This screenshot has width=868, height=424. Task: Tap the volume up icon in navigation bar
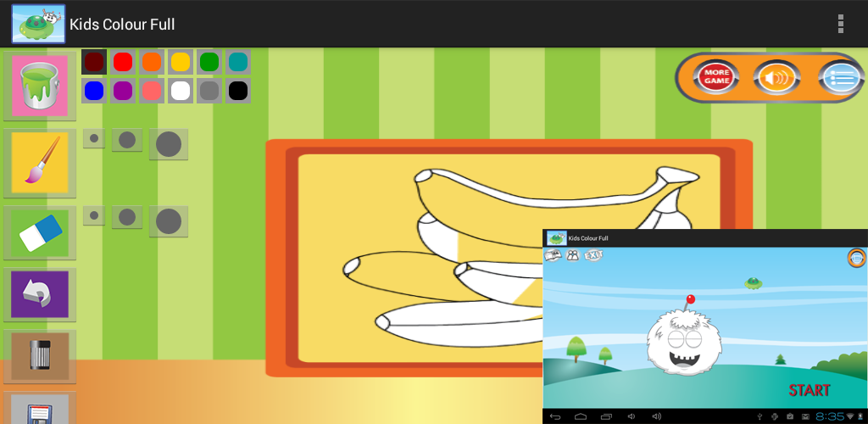point(657,416)
